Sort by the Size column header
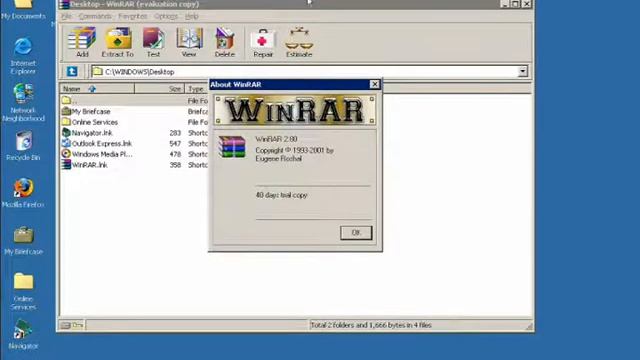 (160, 89)
